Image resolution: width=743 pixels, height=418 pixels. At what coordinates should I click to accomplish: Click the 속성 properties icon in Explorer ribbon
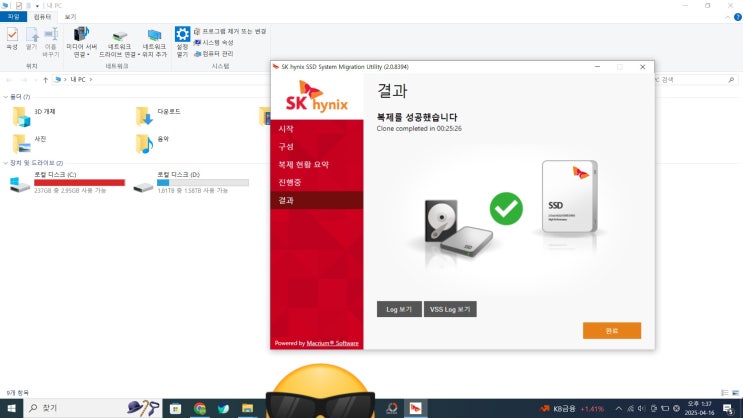point(12,39)
